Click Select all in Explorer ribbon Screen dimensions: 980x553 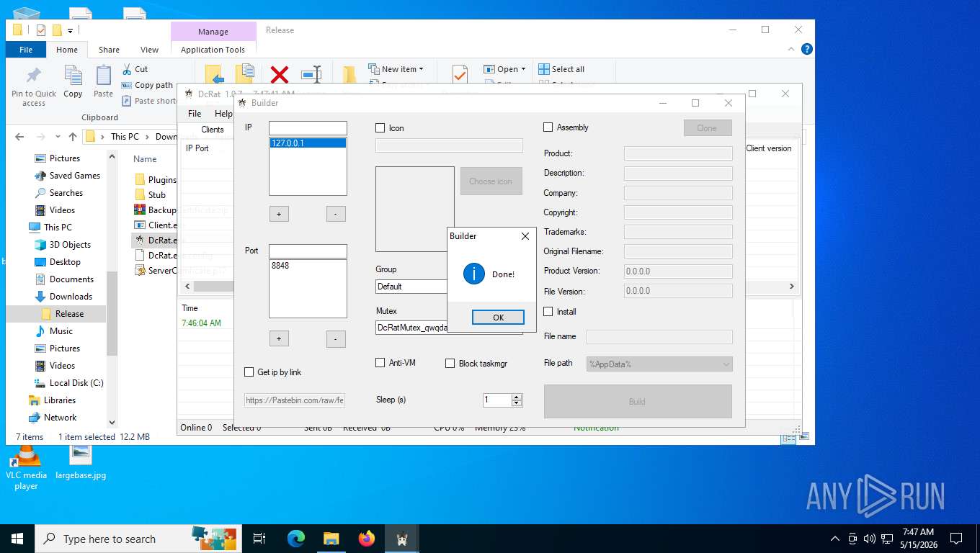pos(561,69)
